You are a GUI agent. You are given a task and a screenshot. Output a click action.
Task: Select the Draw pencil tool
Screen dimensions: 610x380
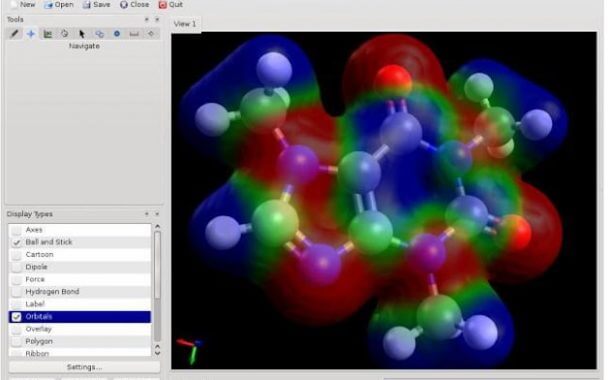15,34
